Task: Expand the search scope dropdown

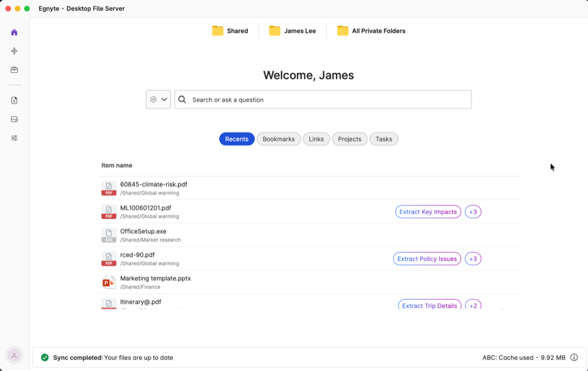Action: 158,100
